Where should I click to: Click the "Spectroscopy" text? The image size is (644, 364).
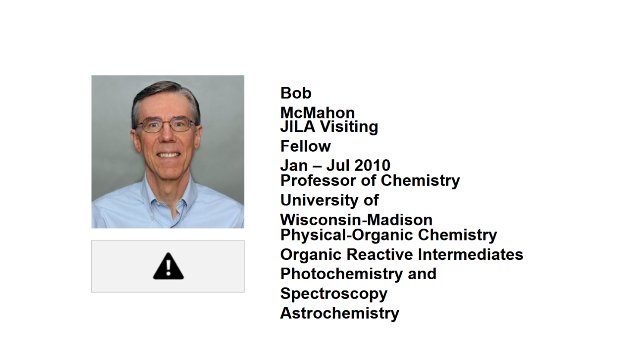click(333, 294)
